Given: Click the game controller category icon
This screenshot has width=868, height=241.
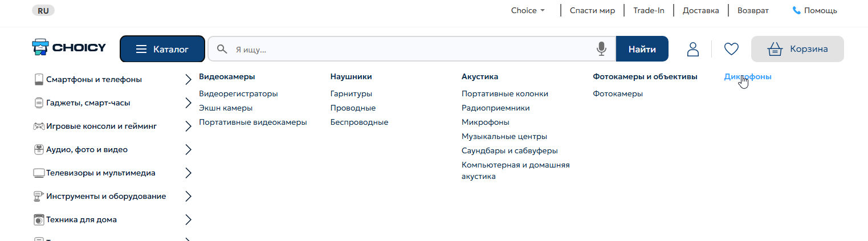Looking at the screenshot, I should coord(39,126).
